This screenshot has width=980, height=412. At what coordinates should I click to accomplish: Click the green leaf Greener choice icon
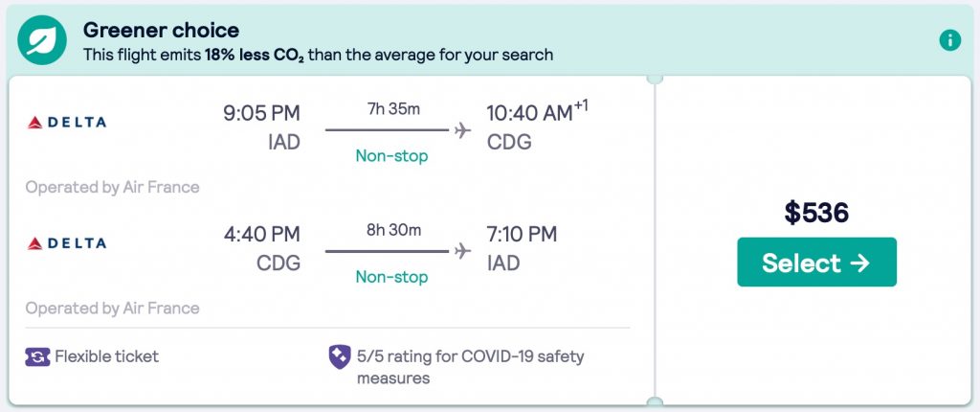pos(42,41)
